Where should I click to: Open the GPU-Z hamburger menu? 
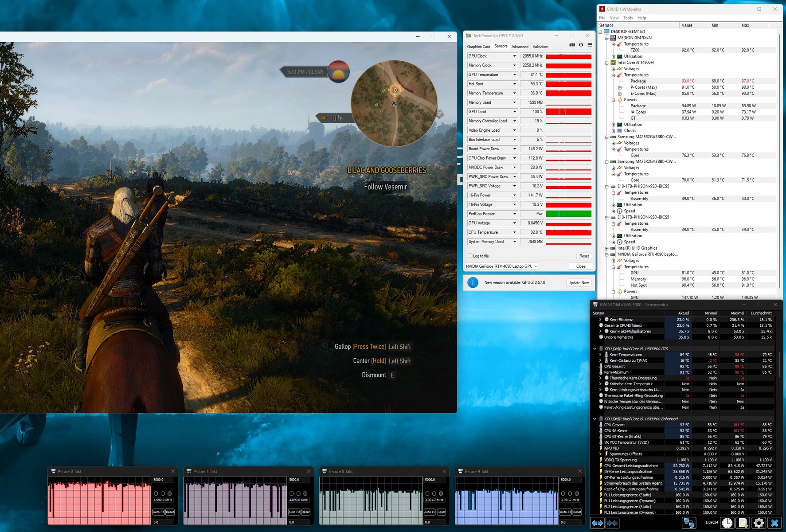pos(590,45)
